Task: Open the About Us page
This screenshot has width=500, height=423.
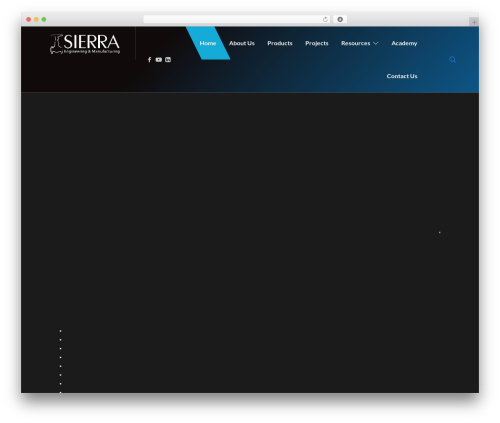Action: tap(242, 43)
